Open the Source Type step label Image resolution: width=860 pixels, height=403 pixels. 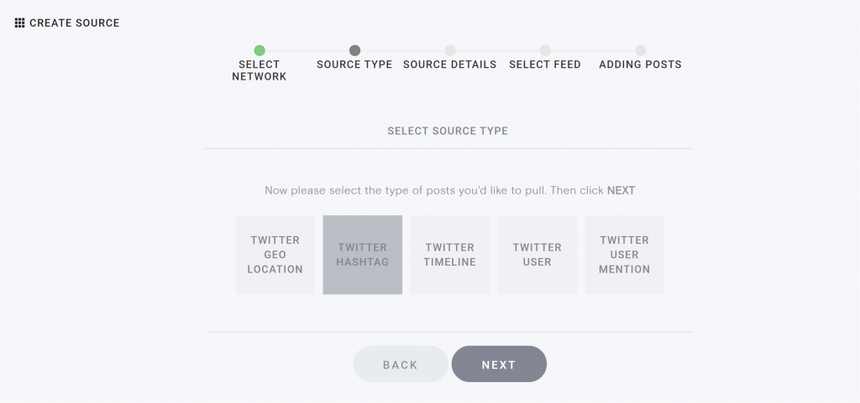point(354,65)
